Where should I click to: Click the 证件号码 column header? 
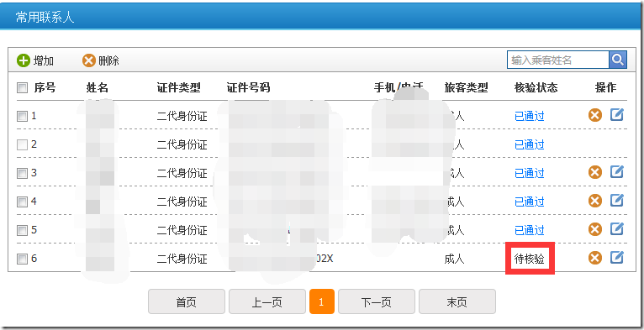[249, 87]
